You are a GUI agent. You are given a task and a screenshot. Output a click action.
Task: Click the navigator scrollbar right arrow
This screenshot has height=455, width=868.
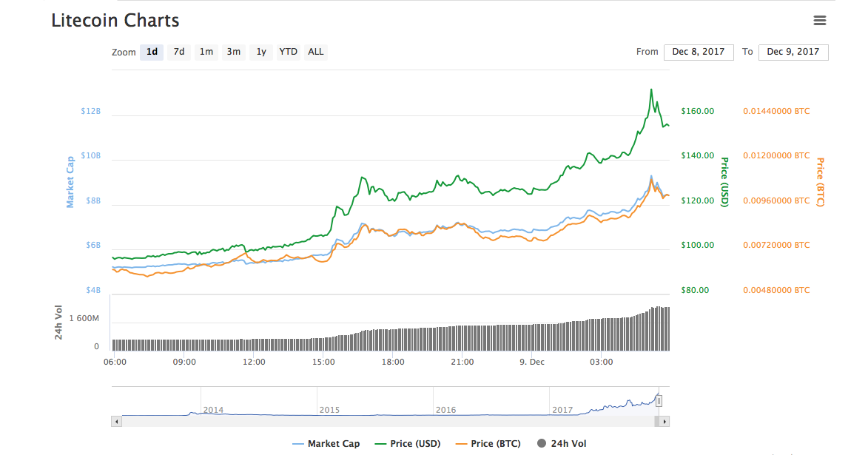665,421
